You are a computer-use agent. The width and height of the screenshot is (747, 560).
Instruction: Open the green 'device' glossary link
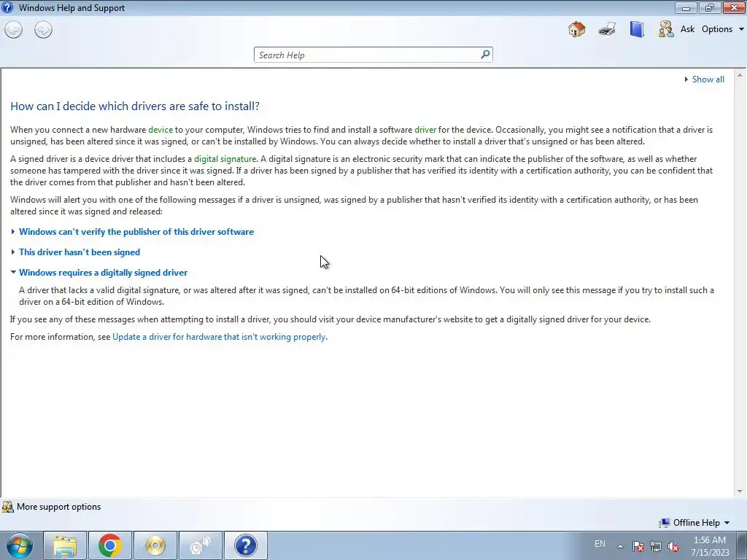point(160,130)
